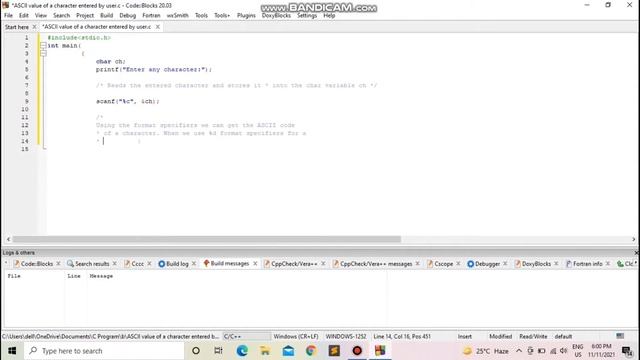The height and width of the screenshot is (360, 640).
Task: Close the Start here tab
Action: pos(34,27)
